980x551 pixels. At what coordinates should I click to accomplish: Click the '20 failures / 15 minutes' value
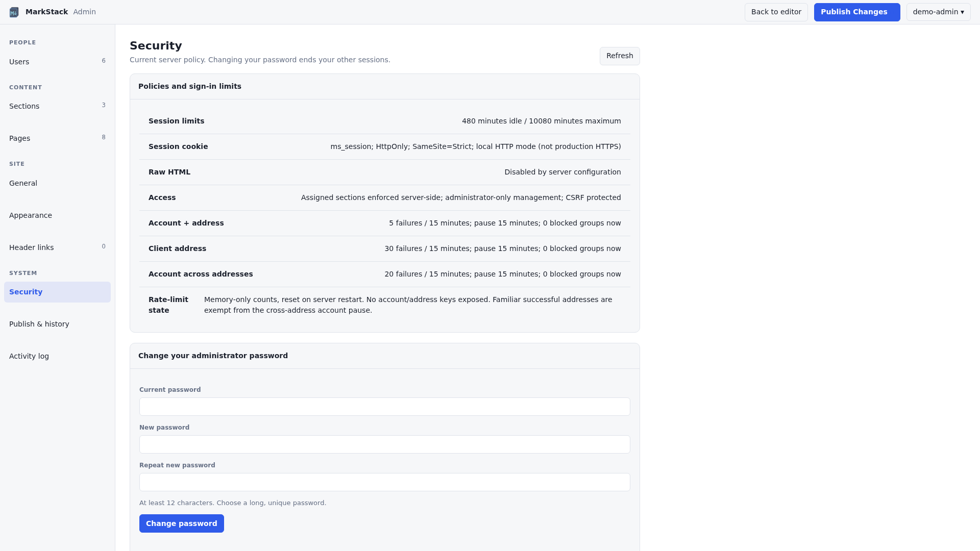[503, 274]
